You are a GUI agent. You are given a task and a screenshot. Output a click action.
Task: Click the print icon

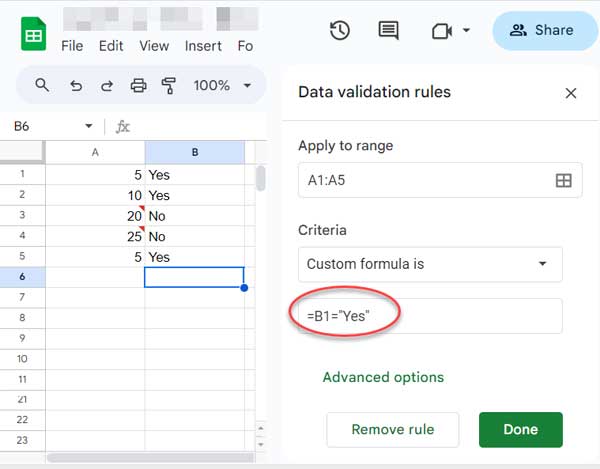[x=138, y=85]
